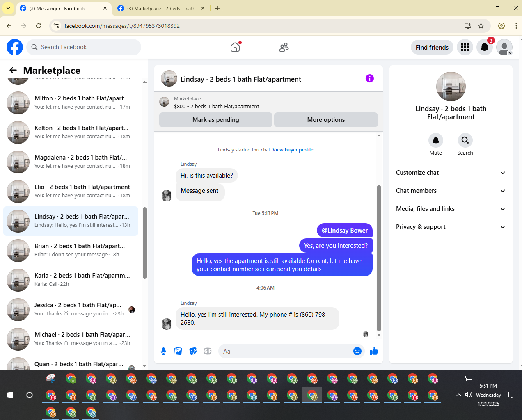
Task: Open the Elio conversation
Action: click(x=71, y=191)
